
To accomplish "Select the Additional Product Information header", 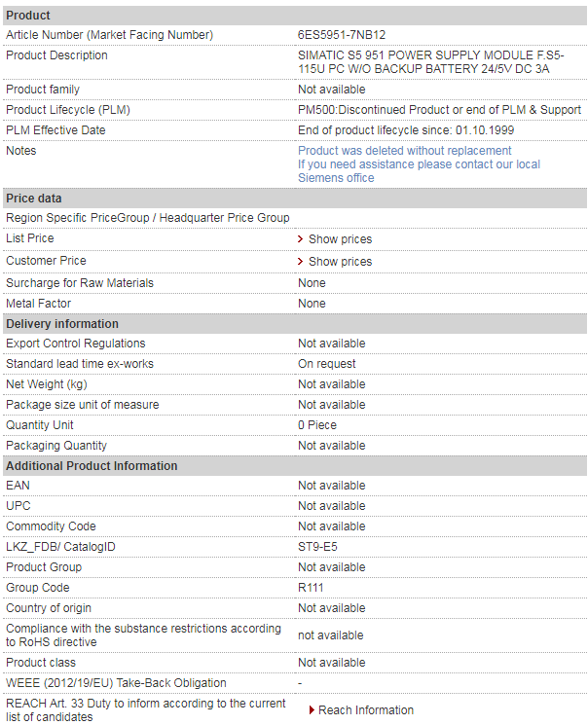I will (x=92, y=466).
